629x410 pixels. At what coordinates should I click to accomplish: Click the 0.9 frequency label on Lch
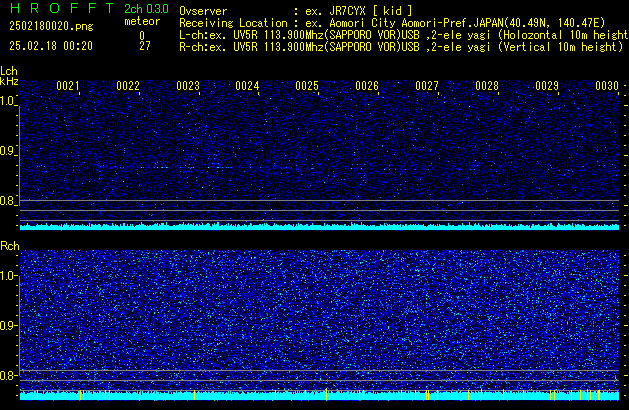[x=8, y=151]
